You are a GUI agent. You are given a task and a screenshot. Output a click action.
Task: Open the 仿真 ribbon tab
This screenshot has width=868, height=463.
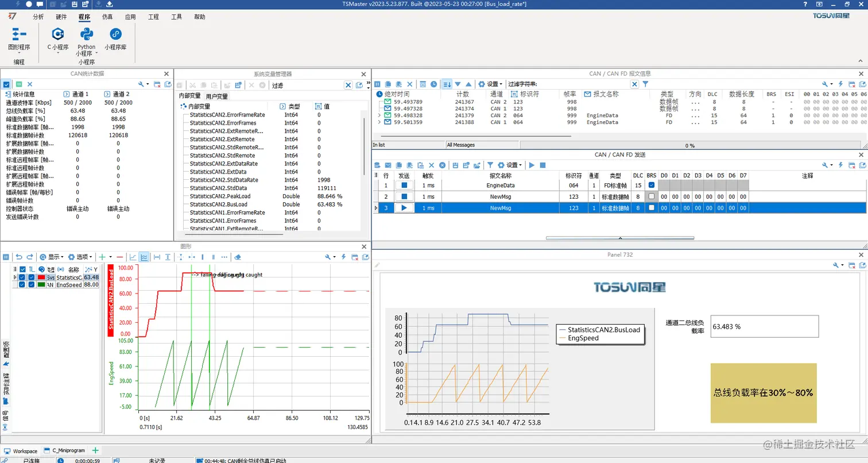pos(107,17)
